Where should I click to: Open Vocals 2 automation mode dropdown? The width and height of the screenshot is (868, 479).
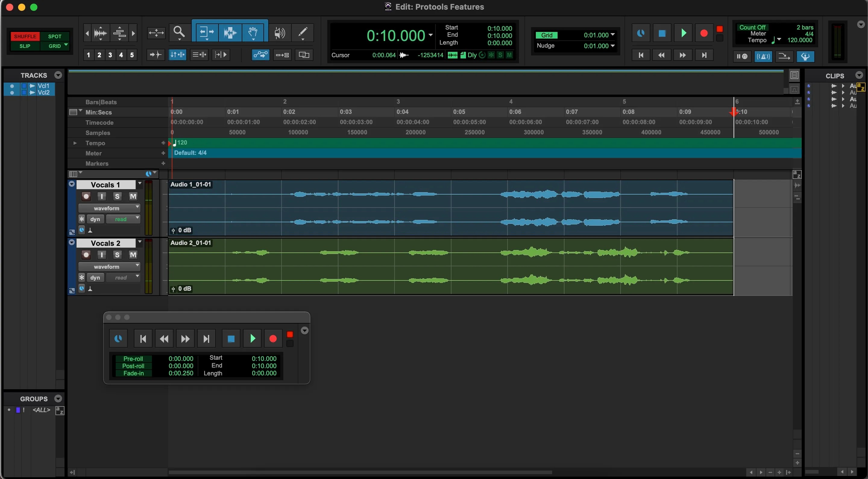(x=123, y=277)
